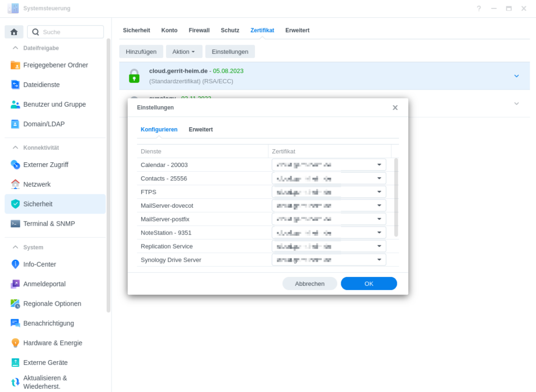The height and width of the screenshot is (392, 536).
Task: Select Benutzer und Gruppe icon
Action: (15, 104)
